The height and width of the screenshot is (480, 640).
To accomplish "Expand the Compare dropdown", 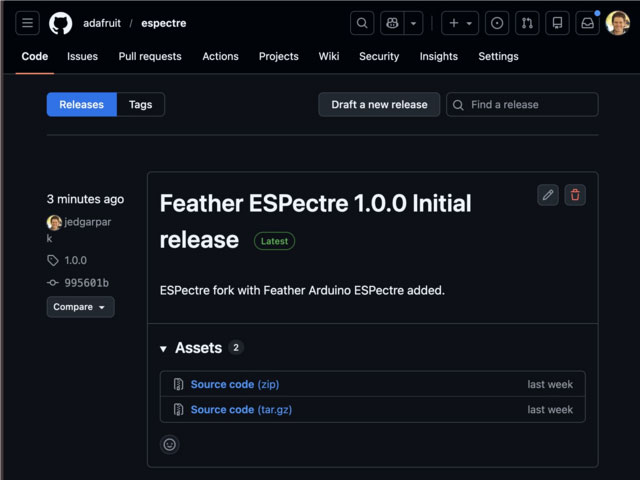I will click(80, 307).
